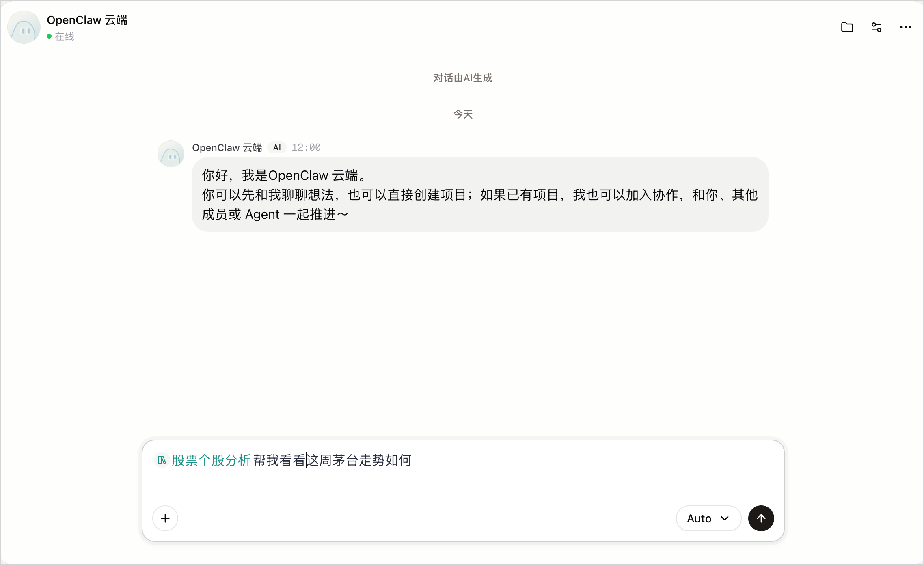924x565 pixels.
Task: Click the 对话由AI生成 notice
Action: point(463,78)
